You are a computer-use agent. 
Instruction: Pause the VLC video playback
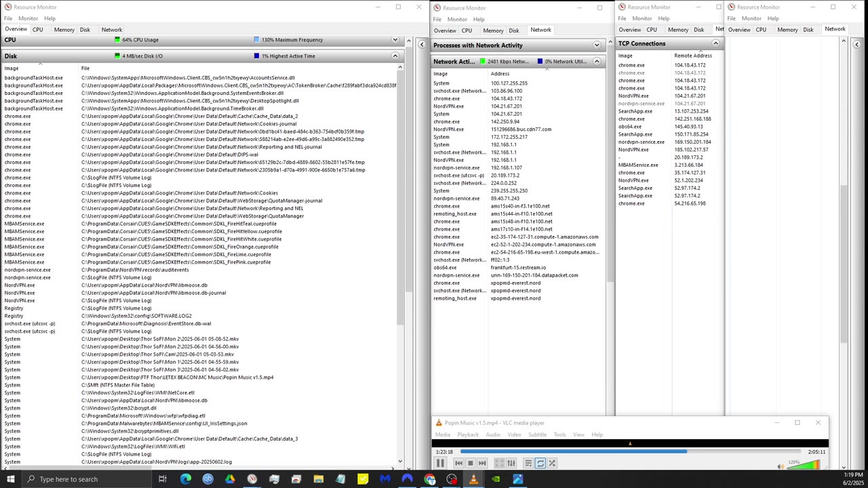(x=440, y=464)
